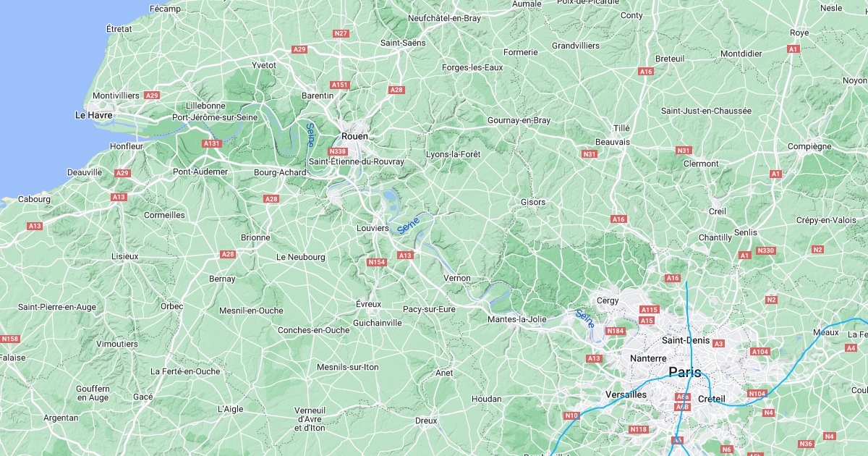Click the Paris city label
Viewport: 868px width, 456px height.
685,372
